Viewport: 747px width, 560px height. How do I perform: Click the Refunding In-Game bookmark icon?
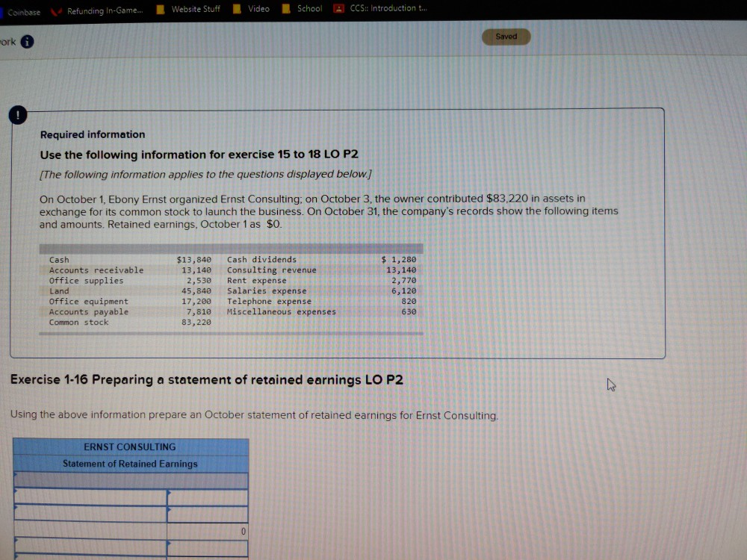[x=54, y=8]
